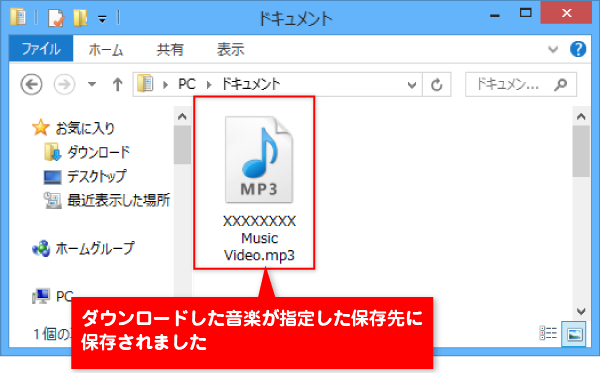Select お気に入り in navigation pane
600x373 pixels.
(x=85, y=128)
